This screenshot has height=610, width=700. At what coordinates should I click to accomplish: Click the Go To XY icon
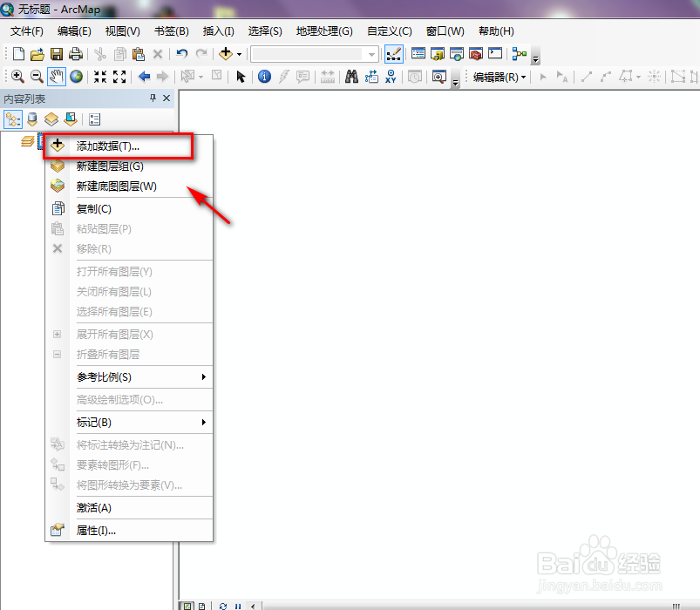pos(391,77)
